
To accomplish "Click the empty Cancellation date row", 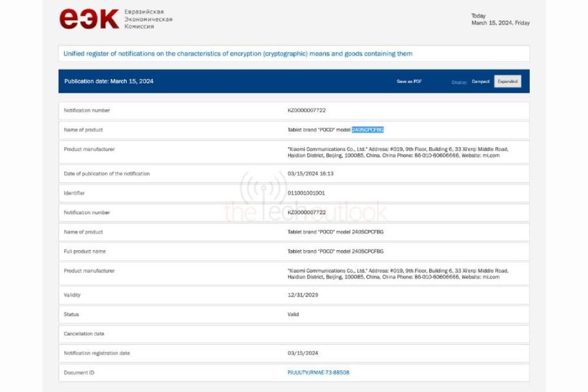I will click(x=294, y=334).
